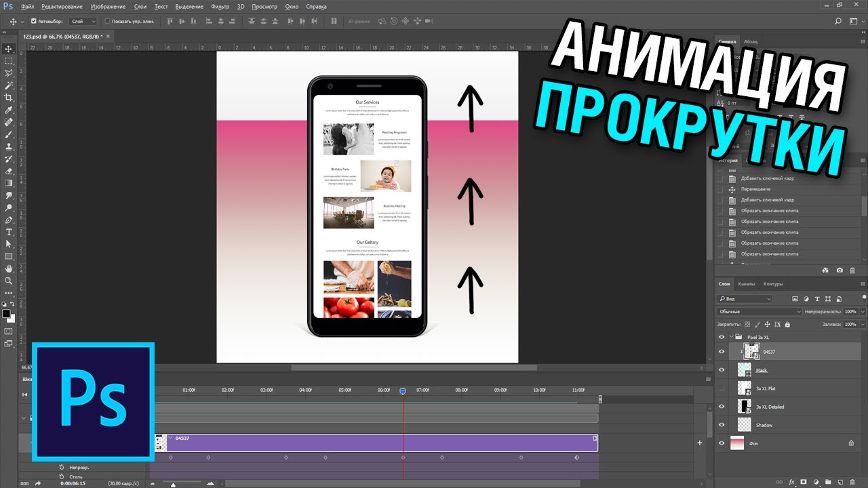Select the Zoom tool in the toolbox

pyautogui.click(x=9, y=281)
